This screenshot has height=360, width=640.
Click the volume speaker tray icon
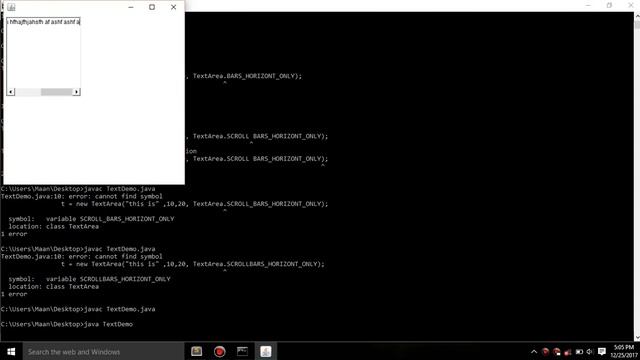pyautogui.click(x=589, y=351)
